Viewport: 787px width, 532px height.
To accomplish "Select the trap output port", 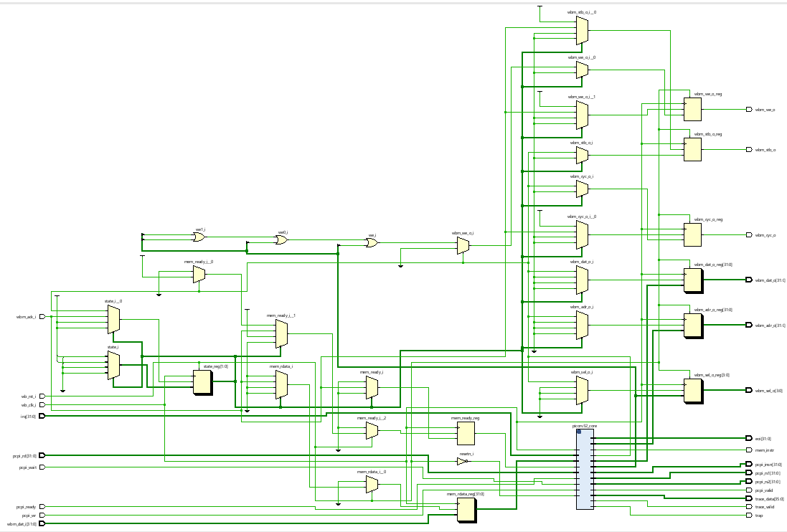I will click(x=750, y=515).
